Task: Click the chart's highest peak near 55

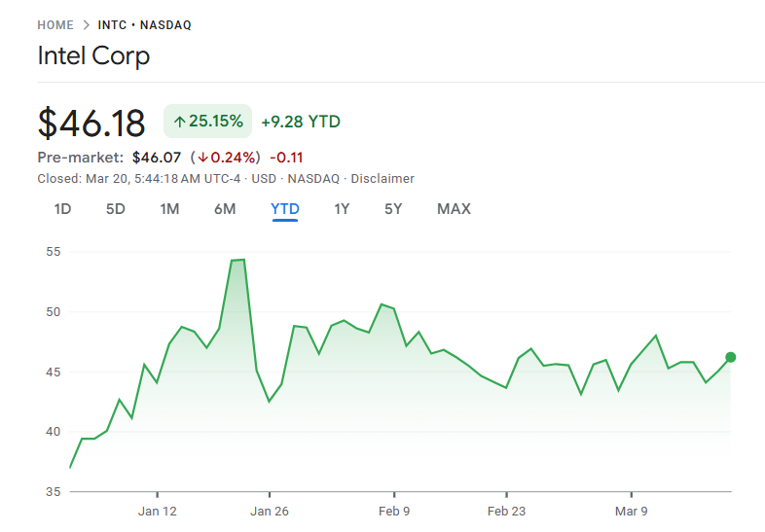Action: (238, 260)
